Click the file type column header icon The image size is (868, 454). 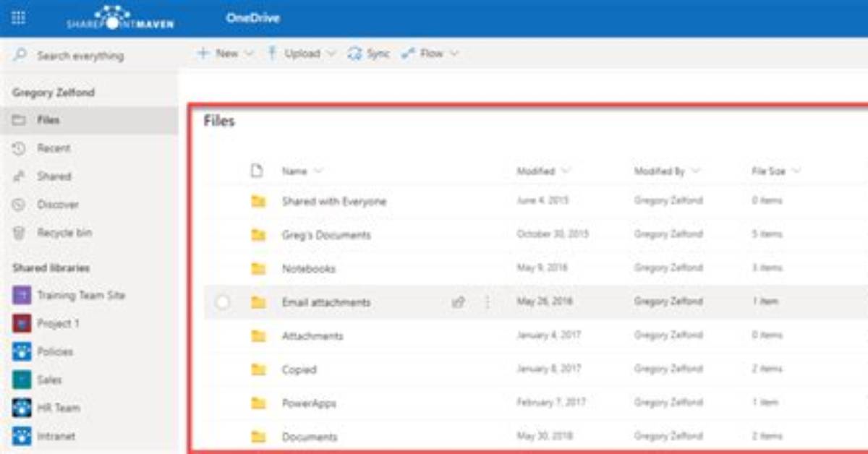pos(256,171)
